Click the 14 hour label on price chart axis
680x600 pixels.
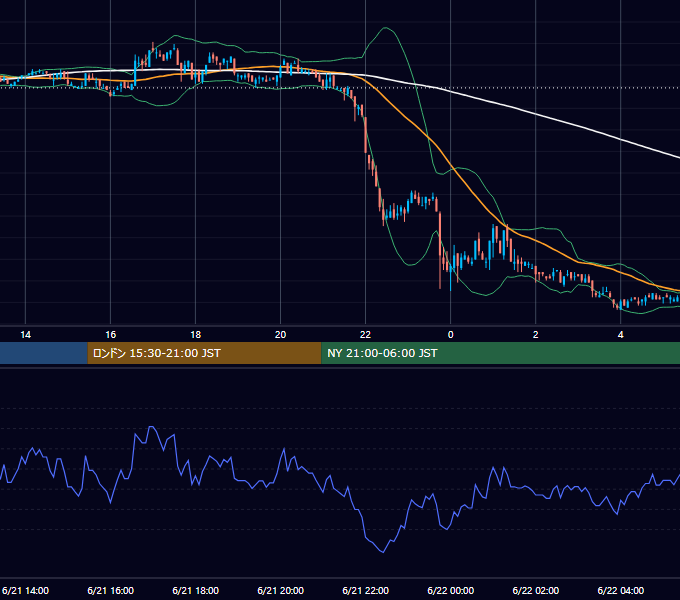26,335
